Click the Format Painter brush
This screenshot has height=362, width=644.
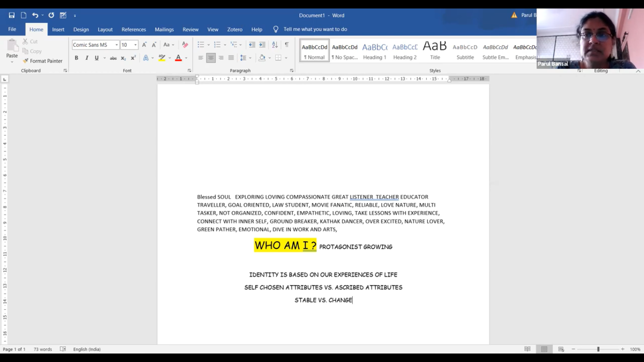click(42, 61)
